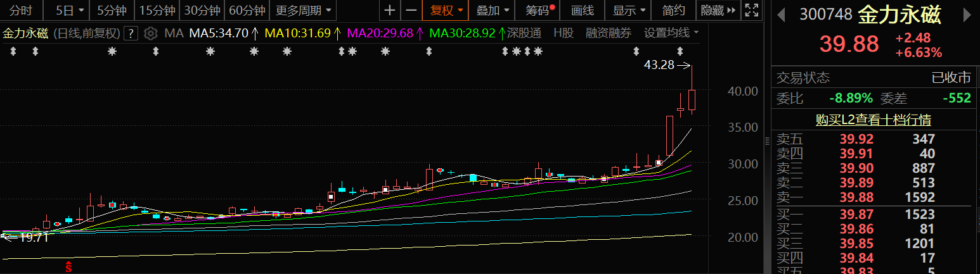Viewport: 980px width, 274px height.
Task: Open the 更多周期 period dropdown
Action: click(304, 10)
